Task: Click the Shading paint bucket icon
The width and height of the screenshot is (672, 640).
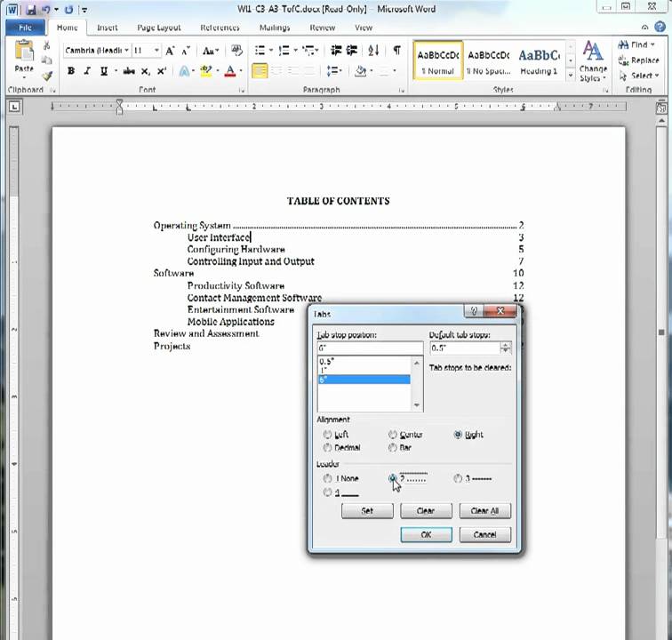Action: 360,71
